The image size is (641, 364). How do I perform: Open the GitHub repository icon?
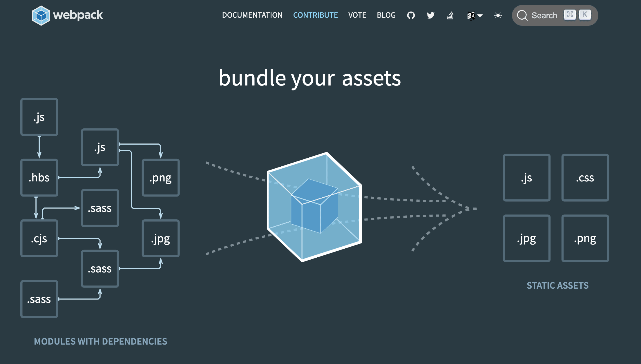coord(410,15)
